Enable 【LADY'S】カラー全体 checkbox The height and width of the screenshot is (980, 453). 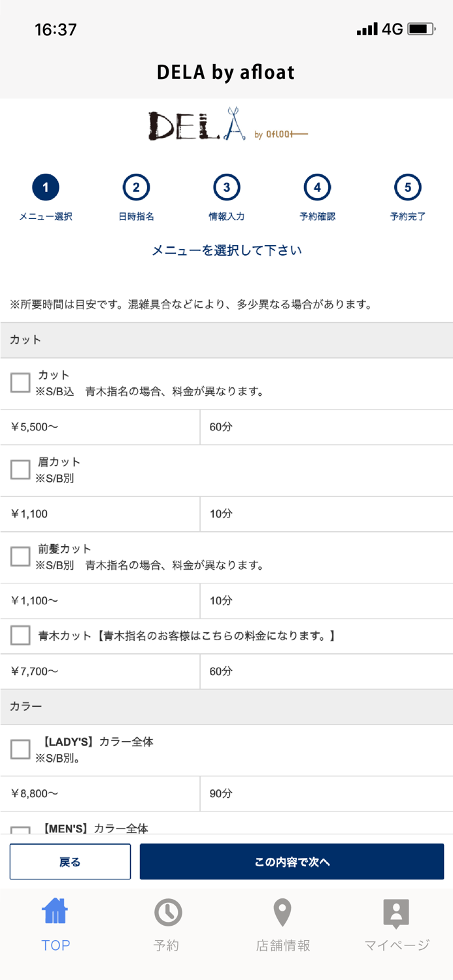(20, 749)
